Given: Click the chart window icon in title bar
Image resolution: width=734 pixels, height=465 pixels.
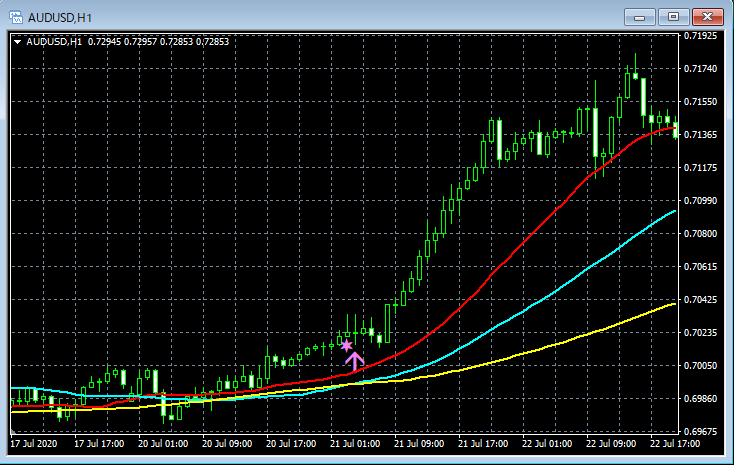Looking at the screenshot, I should pos(16,17).
